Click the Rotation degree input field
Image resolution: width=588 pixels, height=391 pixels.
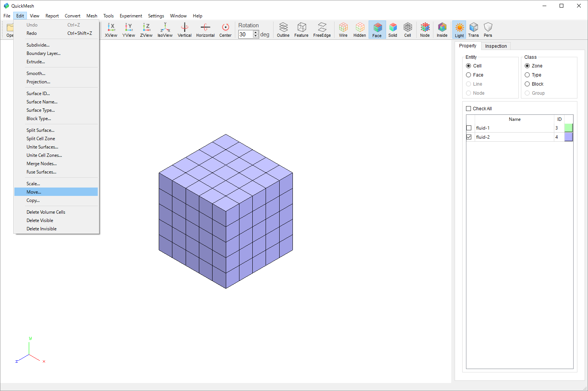click(x=246, y=34)
